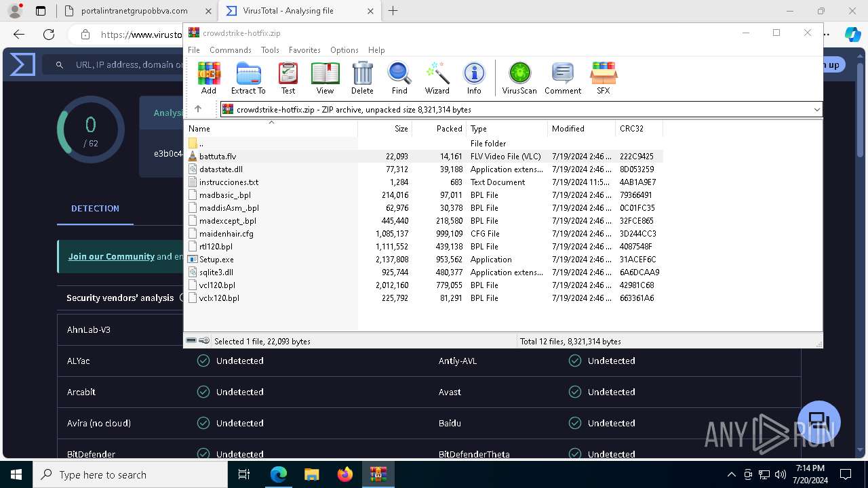Open the File menu in WinRAR
Screen dimensions: 868x488
[x=194, y=50]
